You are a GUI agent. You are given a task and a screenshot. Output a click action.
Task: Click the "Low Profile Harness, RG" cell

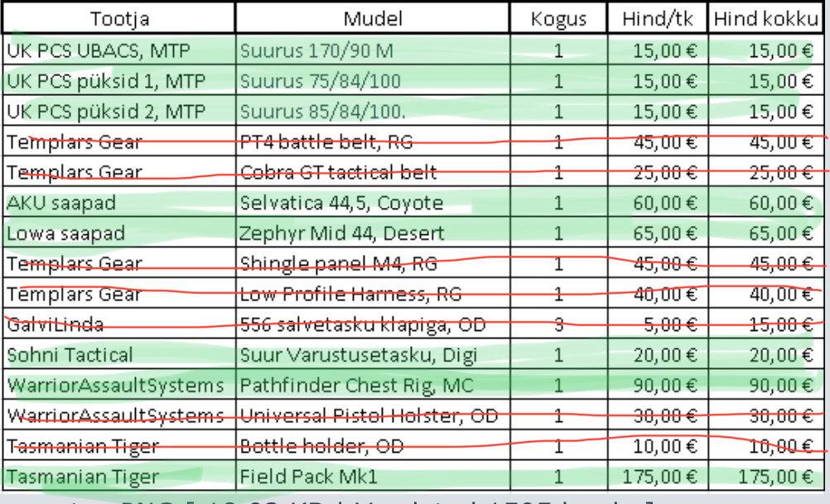[350, 295]
